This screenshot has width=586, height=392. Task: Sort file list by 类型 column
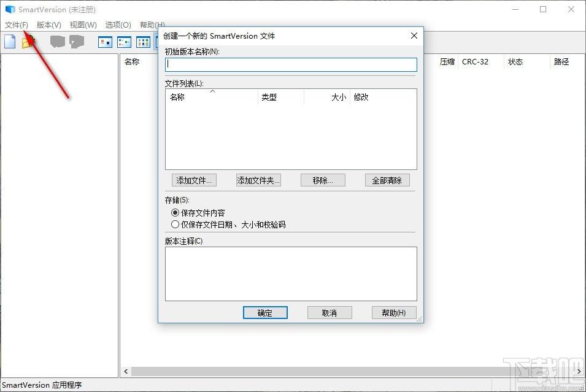click(x=281, y=97)
